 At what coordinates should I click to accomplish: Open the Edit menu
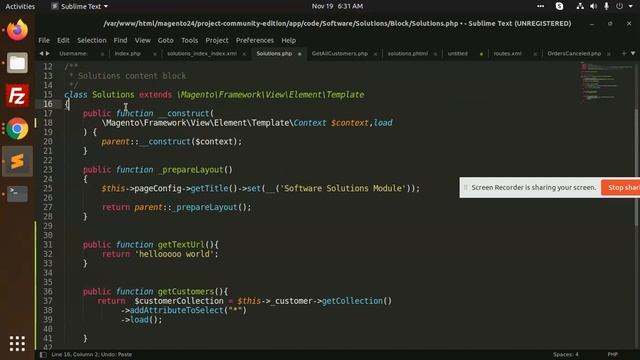coord(63,40)
